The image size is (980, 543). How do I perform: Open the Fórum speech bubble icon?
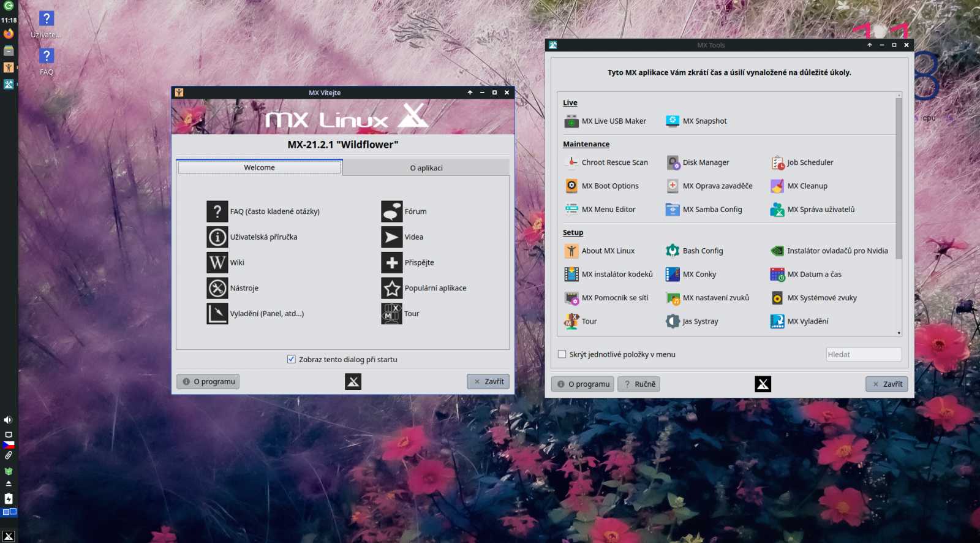(391, 211)
